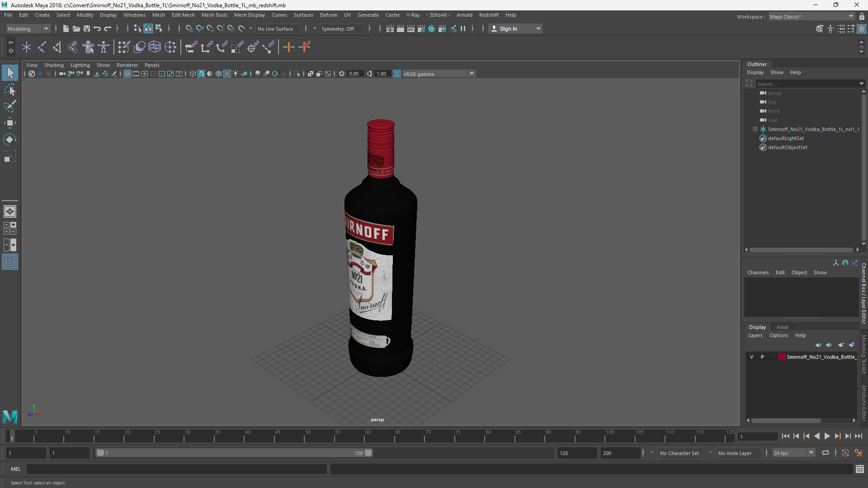Open the Mesh Tools menu
Viewport: 868px width, 488px height.
214,15
